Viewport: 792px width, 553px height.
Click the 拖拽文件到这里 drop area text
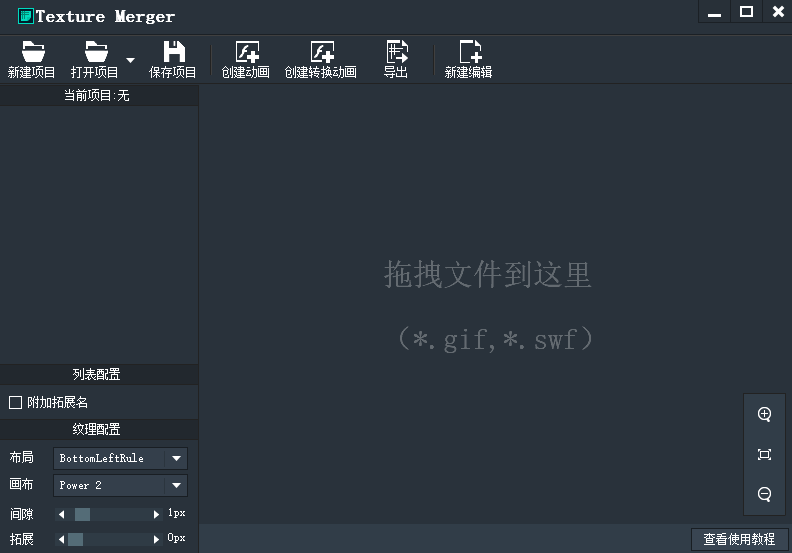tap(487, 275)
